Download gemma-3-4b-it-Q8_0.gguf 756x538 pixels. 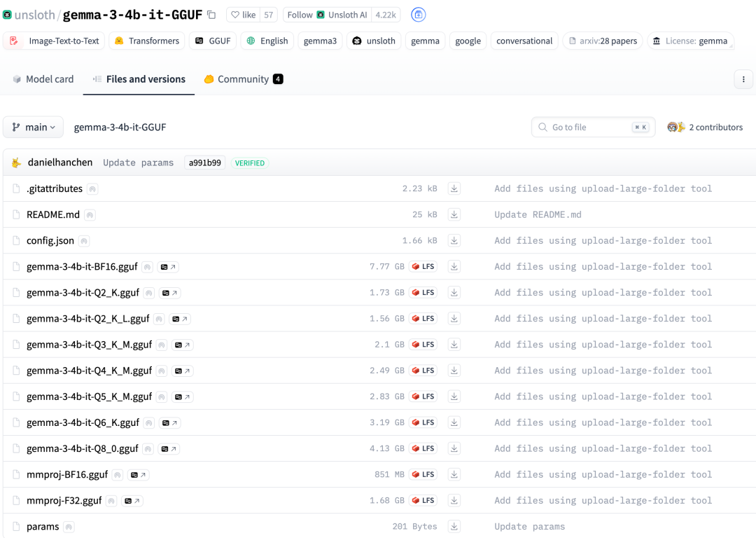coord(454,449)
